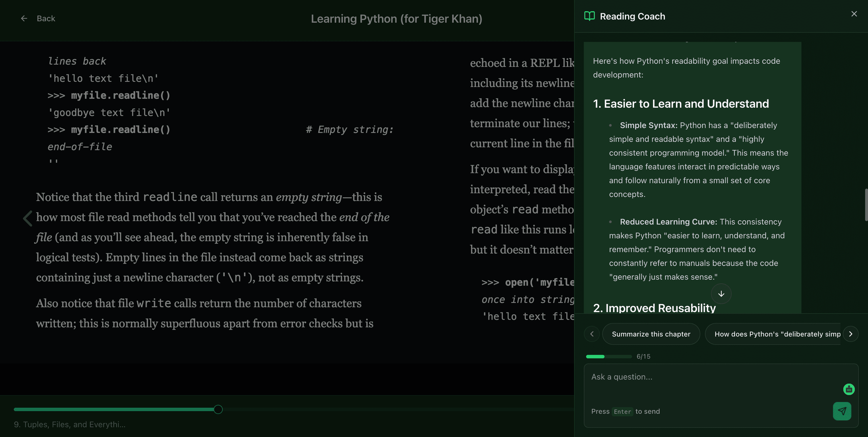Click the "Simple Syntax:" bullet text
This screenshot has height=437, width=868.
tap(648, 125)
